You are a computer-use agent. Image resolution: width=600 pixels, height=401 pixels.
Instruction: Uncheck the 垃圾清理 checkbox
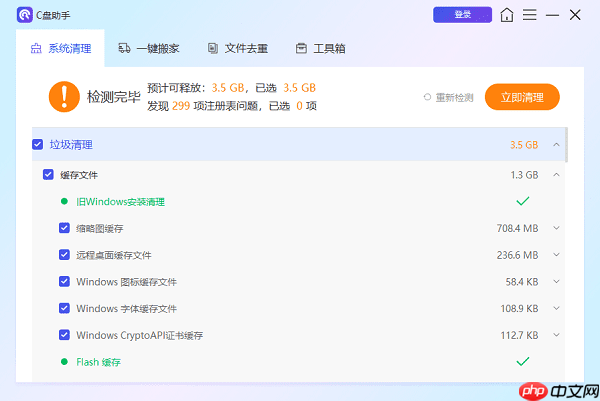tap(38, 145)
